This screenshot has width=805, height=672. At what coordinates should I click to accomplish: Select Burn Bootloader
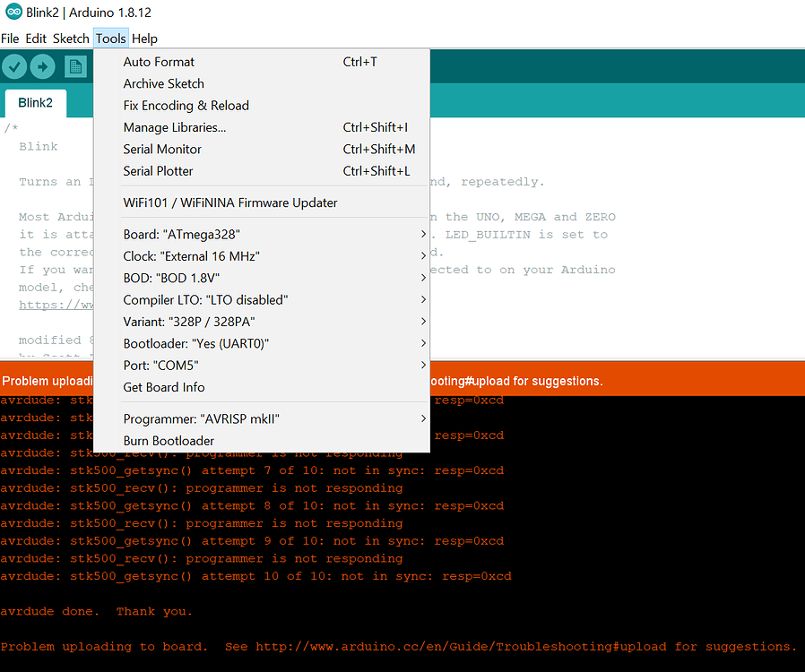pos(167,440)
